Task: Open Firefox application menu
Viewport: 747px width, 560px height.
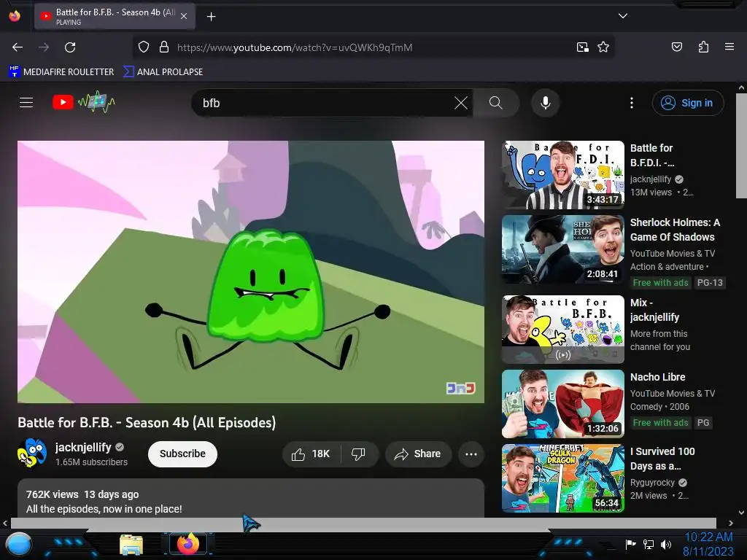Action: click(729, 47)
